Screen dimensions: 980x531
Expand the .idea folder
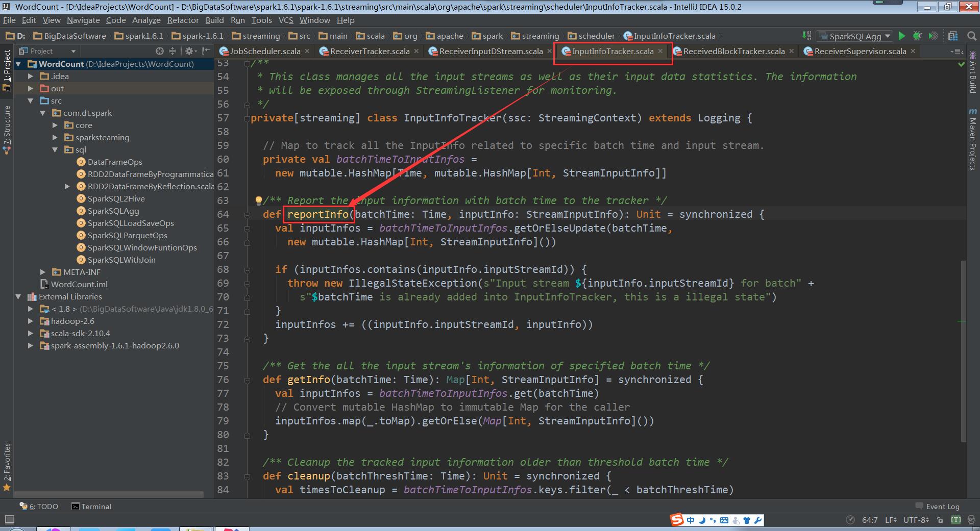(x=31, y=76)
